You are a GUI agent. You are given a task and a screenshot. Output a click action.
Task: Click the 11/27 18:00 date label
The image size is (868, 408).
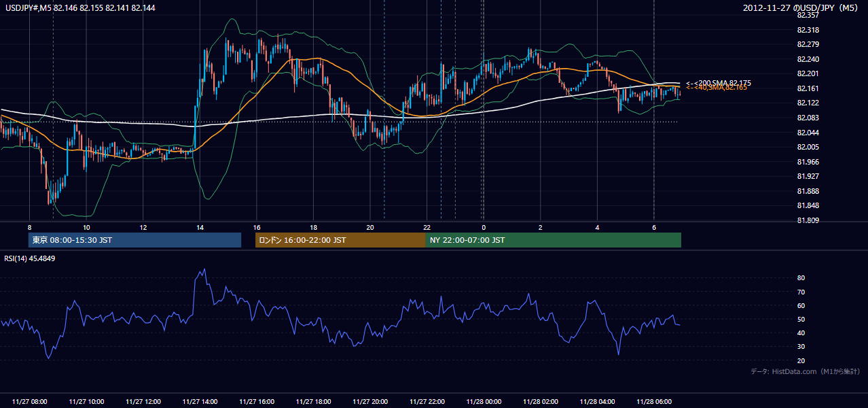(x=313, y=402)
